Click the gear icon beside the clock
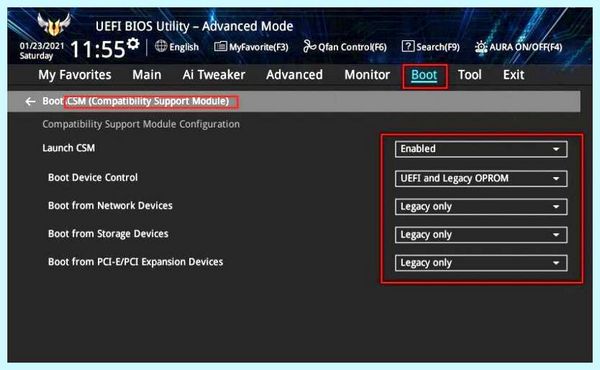The width and height of the screenshot is (600, 370). point(133,44)
